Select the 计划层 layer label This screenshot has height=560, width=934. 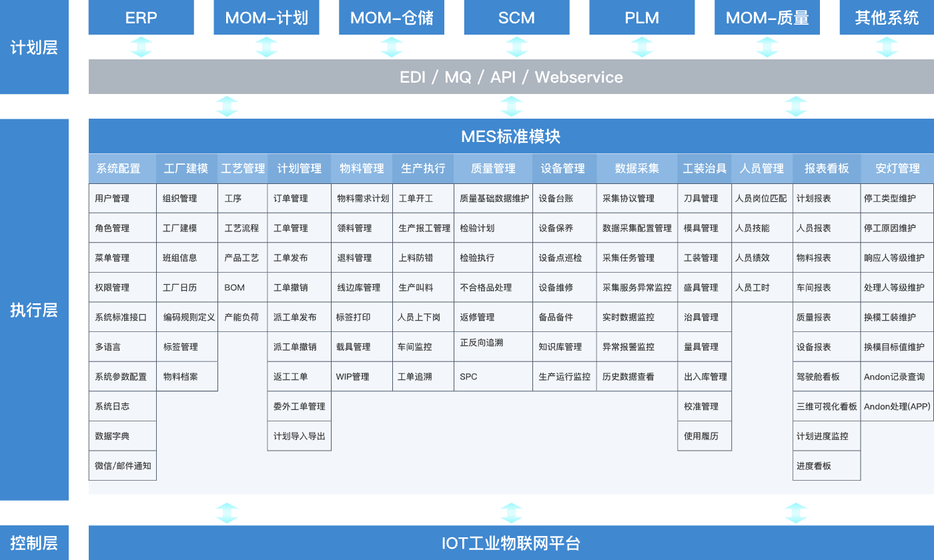34,47
